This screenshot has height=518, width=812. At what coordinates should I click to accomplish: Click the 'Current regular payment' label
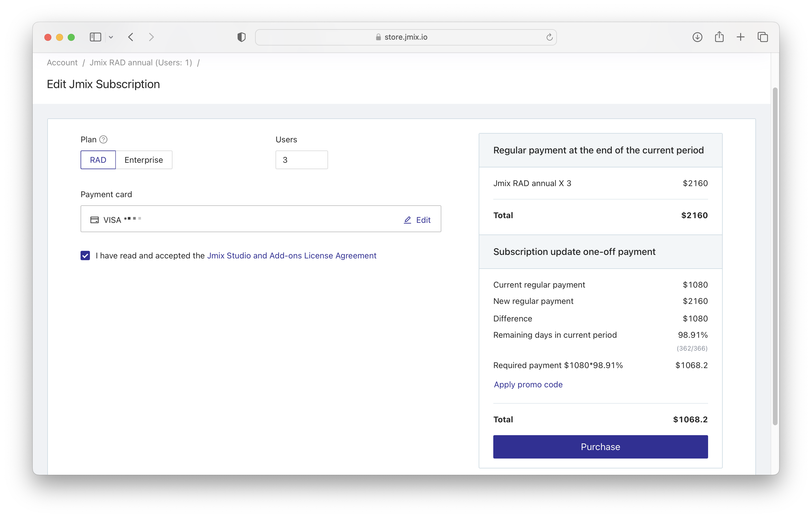(539, 284)
